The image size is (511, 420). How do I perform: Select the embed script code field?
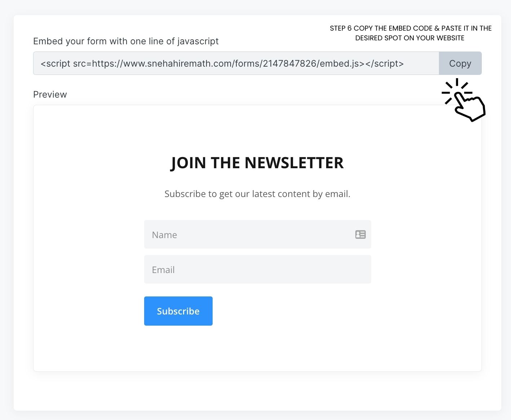[x=236, y=63]
